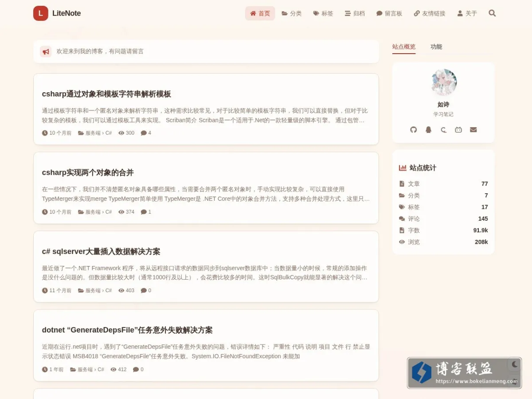Click the view count 412

click(x=118, y=369)
